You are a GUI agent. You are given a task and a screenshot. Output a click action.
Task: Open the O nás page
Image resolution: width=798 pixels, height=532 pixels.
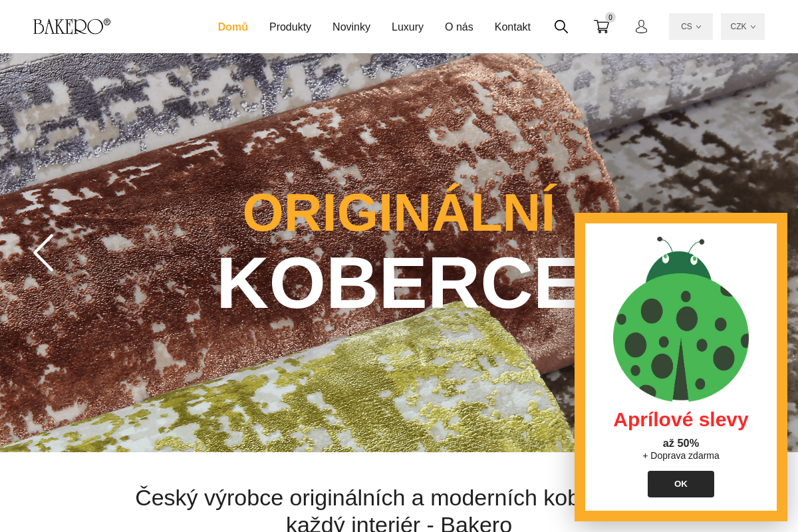[459, 27]
